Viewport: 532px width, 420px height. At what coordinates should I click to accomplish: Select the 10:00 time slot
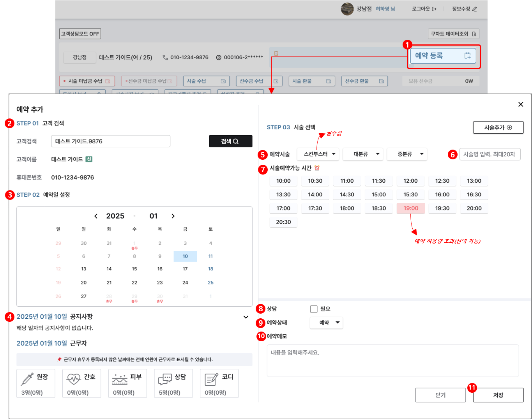click(283, 181)
